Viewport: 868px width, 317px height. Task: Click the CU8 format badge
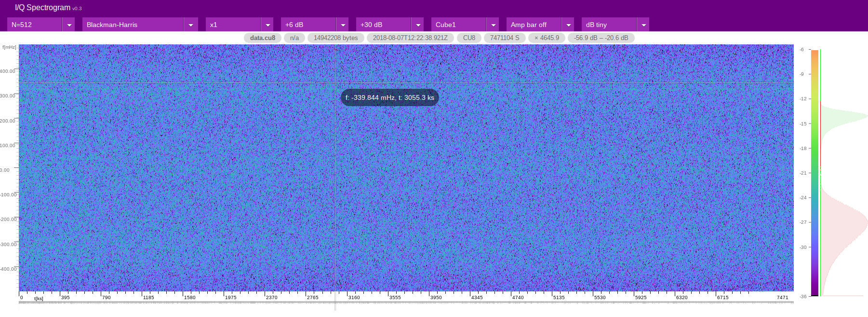coord(469,38)
